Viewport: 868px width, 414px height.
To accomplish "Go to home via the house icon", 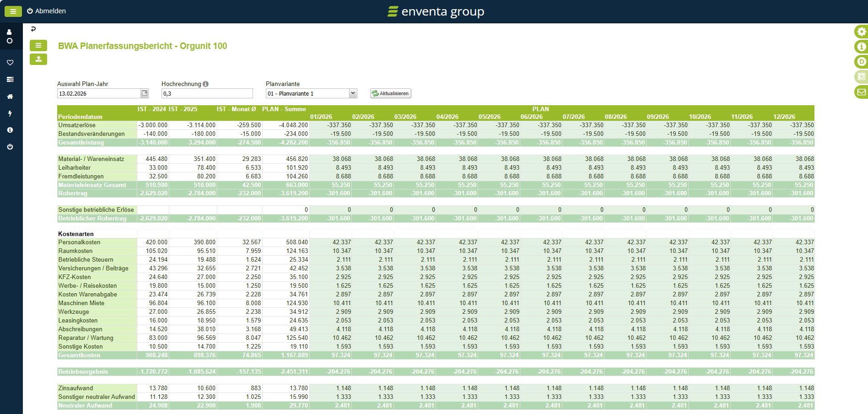I will click(x=10, y=97).
